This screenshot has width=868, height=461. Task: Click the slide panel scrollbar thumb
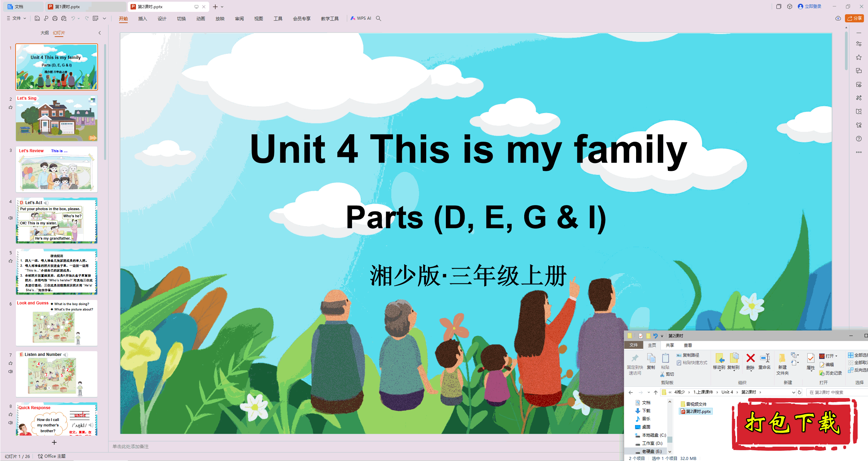pos(105,102)
